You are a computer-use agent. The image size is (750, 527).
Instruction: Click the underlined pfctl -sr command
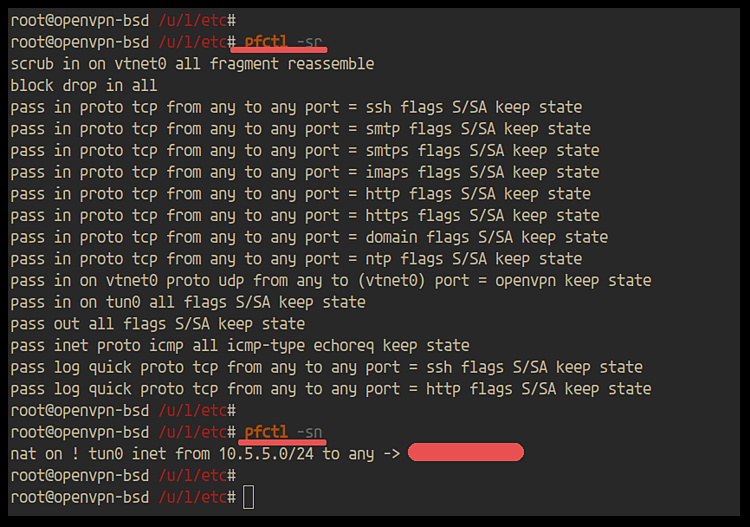tap(285, 42)
